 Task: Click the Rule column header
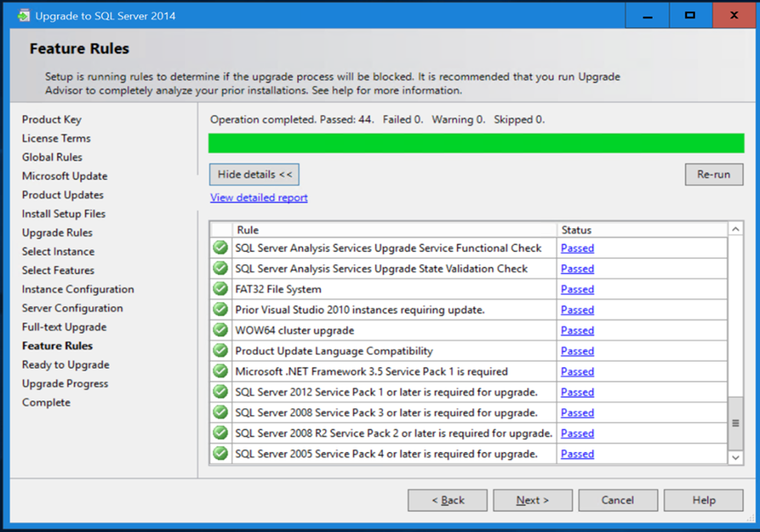394,230
